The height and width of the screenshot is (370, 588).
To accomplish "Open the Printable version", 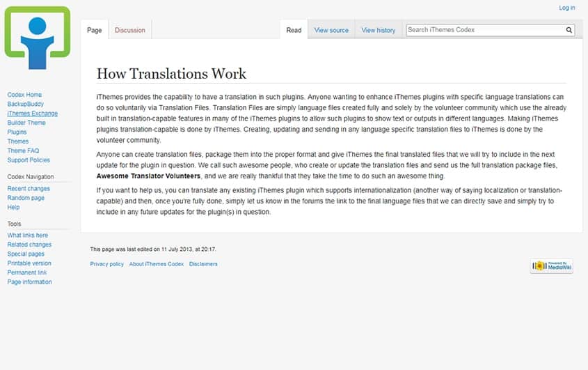I will [29, 263].
